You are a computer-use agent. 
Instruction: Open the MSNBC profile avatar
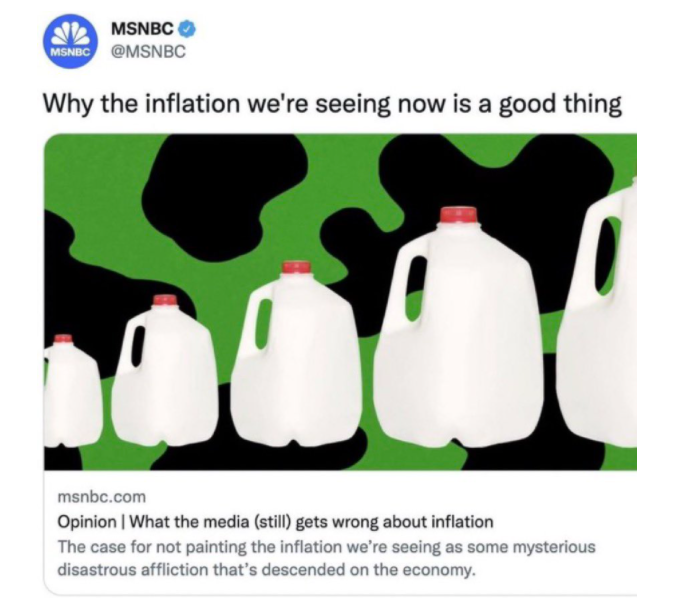(70, 41)
